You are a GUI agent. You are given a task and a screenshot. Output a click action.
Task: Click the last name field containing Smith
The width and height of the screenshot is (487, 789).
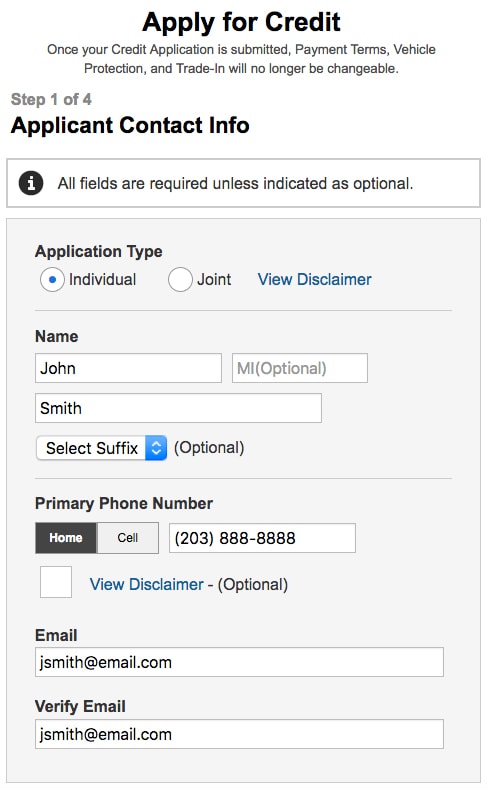coord(178,408)
